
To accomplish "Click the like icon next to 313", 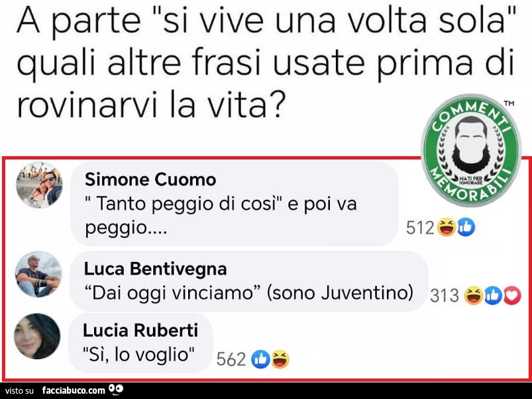I will click(493, 295).
